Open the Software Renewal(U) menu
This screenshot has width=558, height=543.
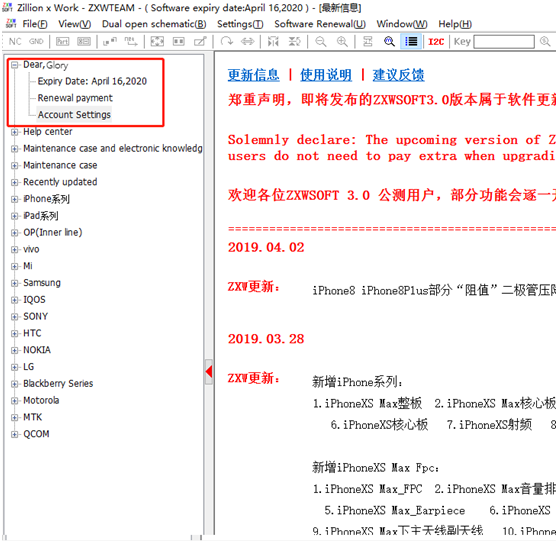[320, 24]
